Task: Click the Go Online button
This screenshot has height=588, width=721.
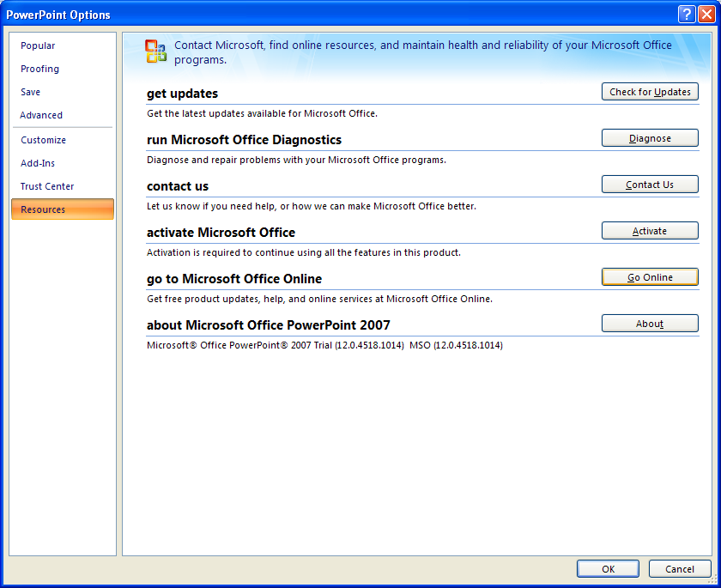Action: (x=650, y=277)
